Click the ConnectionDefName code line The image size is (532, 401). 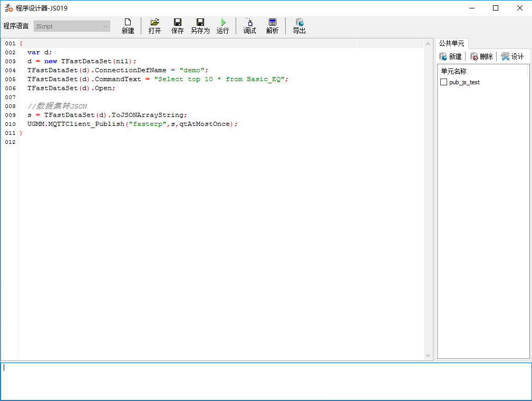pos(118,70)
